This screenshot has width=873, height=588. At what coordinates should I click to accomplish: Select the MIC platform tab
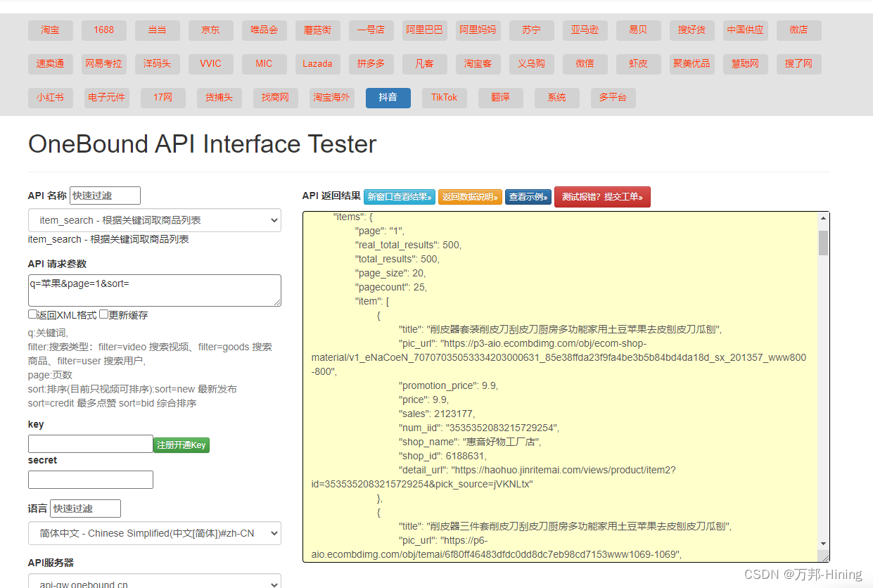[x=264, y=64]
